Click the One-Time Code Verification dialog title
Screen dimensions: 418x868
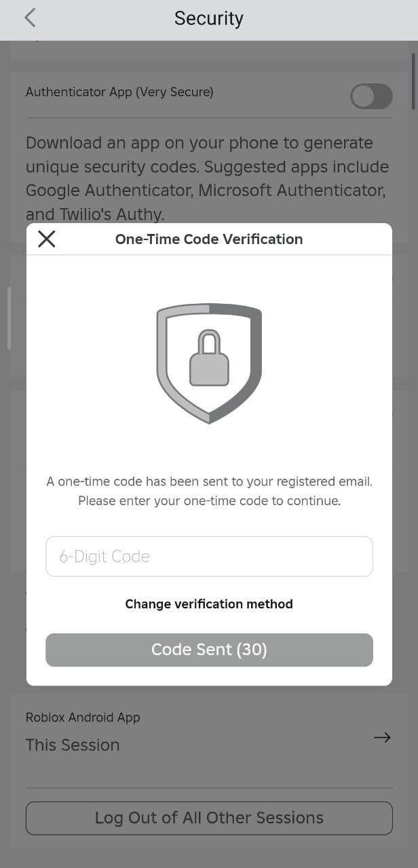(x=209, y=239)
